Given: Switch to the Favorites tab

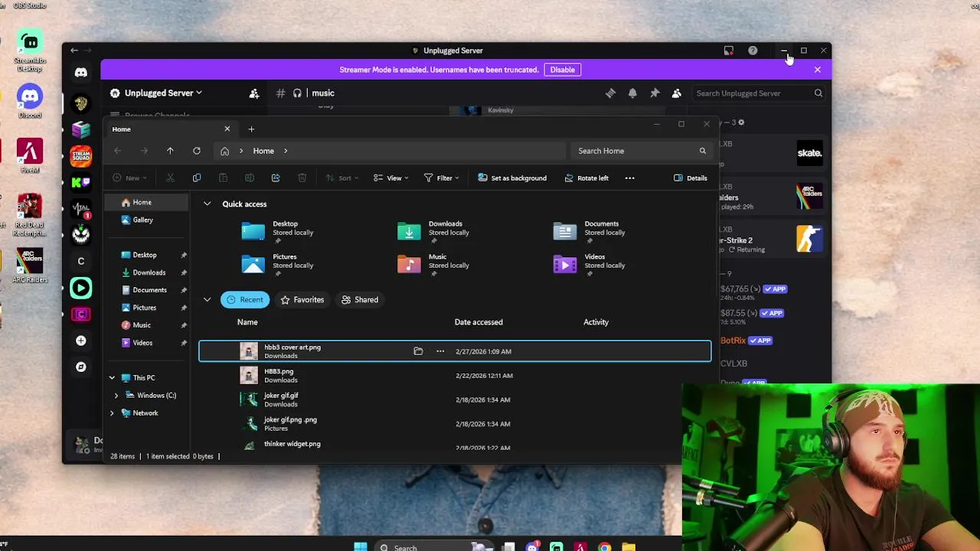Looking at the screenshot, I should click(x=302, y=300).
